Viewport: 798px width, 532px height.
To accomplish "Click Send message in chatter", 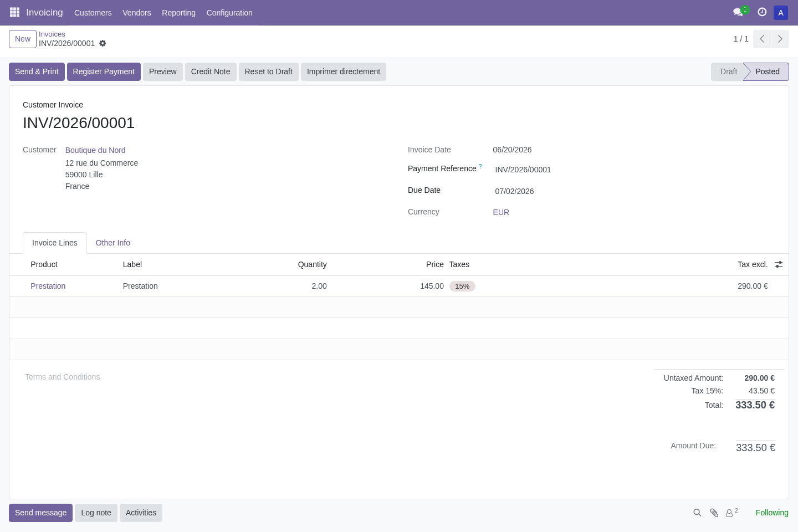I will tap(40, 513).
